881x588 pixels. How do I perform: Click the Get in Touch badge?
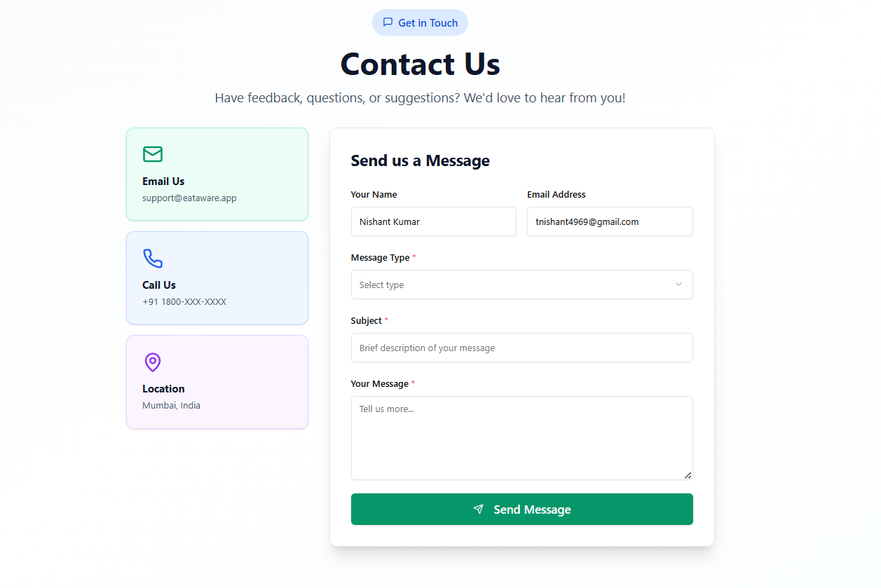click(420, 22)
